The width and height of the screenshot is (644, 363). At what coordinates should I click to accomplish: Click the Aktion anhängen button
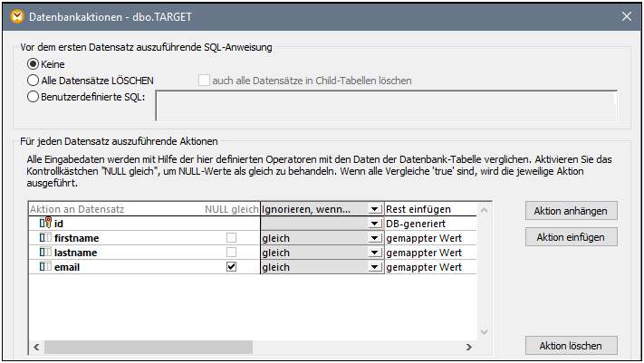(571, 211)
